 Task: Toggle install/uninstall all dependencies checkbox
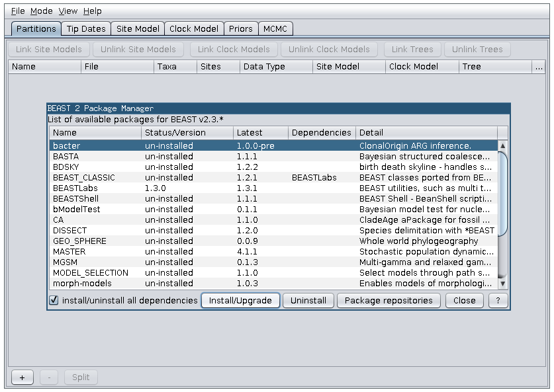(54, 300)
